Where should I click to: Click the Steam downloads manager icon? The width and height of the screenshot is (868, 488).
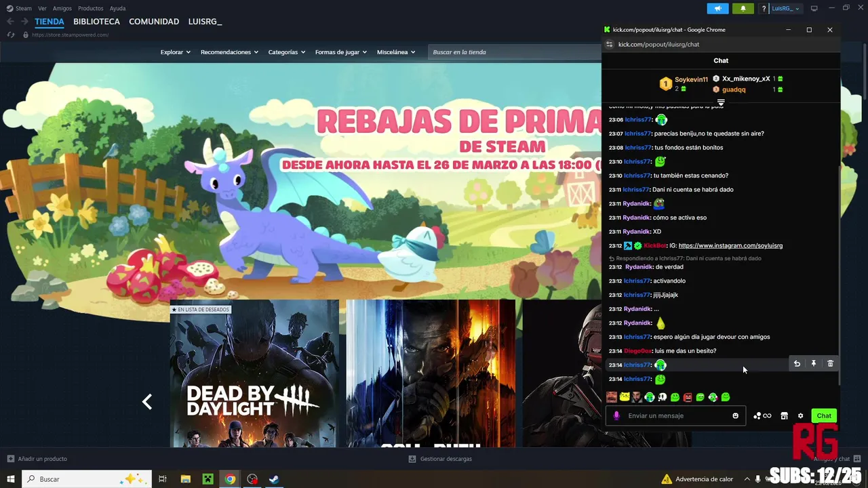point(412,459)
